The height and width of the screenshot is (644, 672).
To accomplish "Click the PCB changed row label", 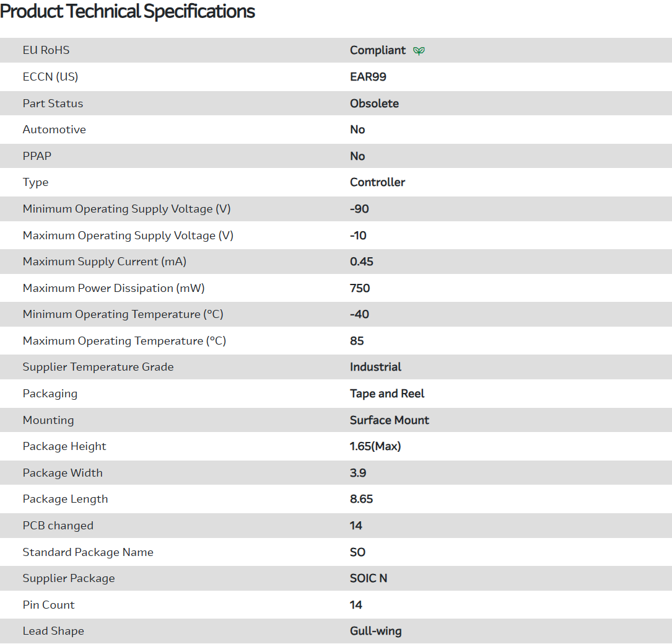I will pos(58,526).
